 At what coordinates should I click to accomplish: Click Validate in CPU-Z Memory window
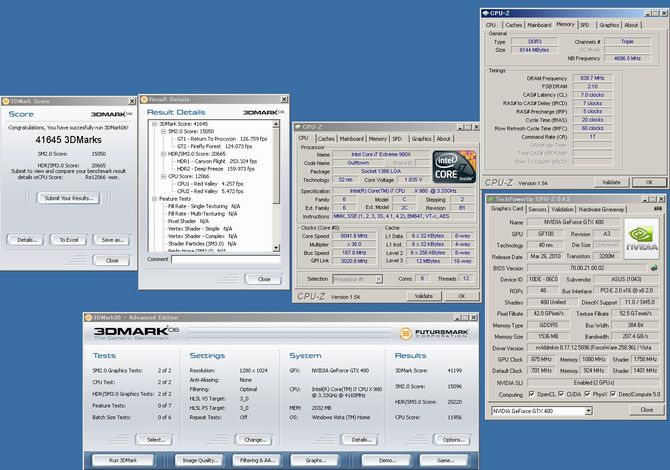point(611,182)
